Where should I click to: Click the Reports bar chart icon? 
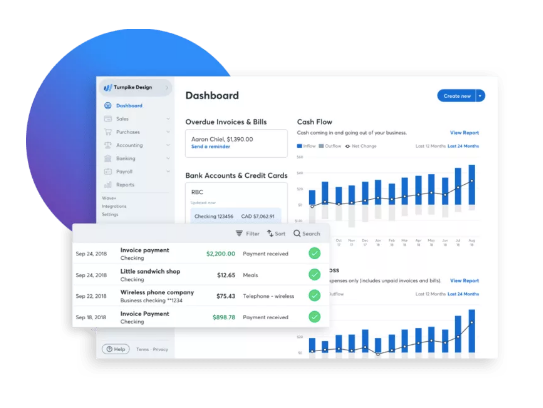click(x=108, y=185)
